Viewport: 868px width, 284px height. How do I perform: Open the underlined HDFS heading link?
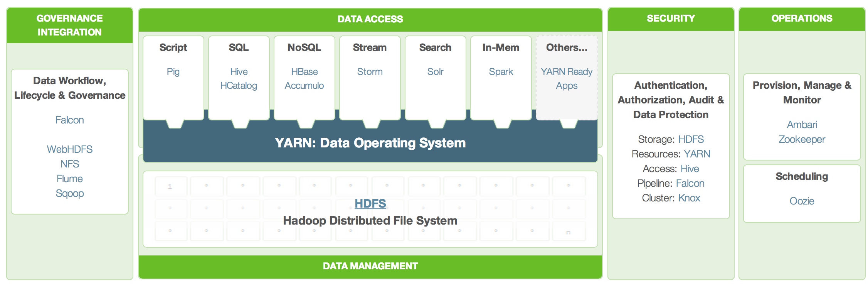coord(370,203)
